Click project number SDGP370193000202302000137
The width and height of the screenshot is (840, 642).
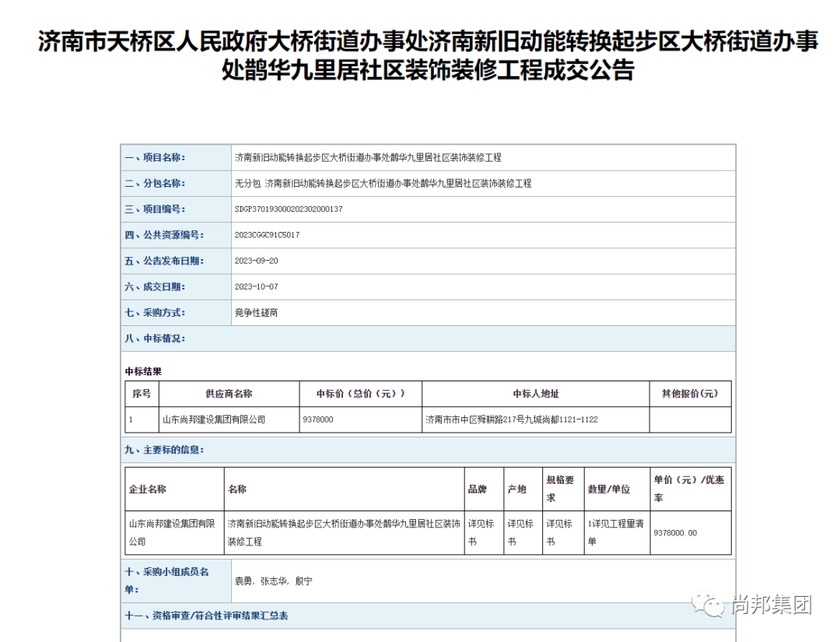pyautogui.click(x=289, y=209)
